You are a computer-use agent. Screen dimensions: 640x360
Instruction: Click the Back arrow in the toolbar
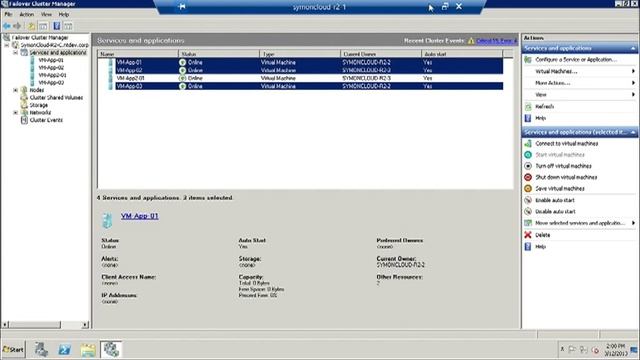pos(7,26)
